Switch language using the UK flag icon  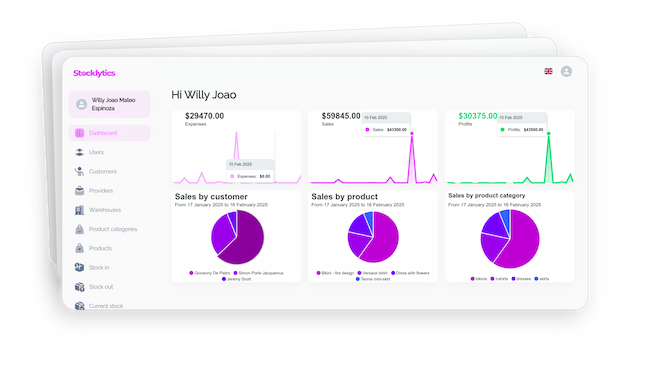click(548, 71)
